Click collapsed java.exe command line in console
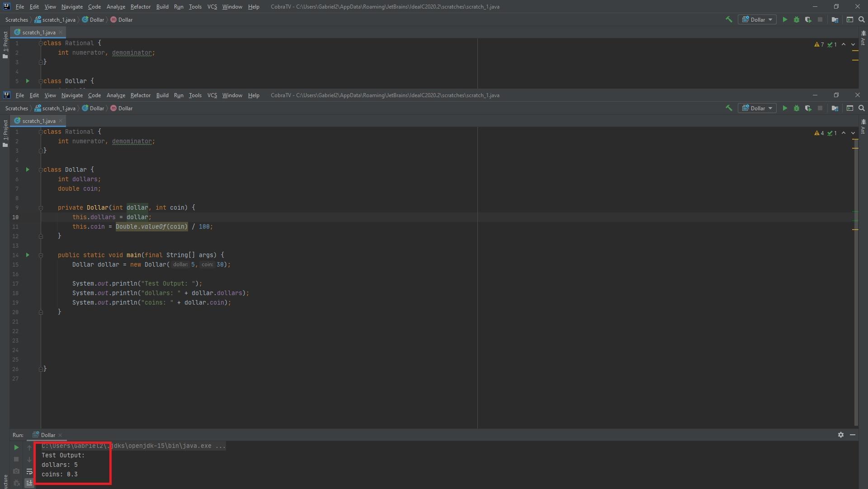The height and width of the screenshot is (489, 868). click(x=133, y=446)
